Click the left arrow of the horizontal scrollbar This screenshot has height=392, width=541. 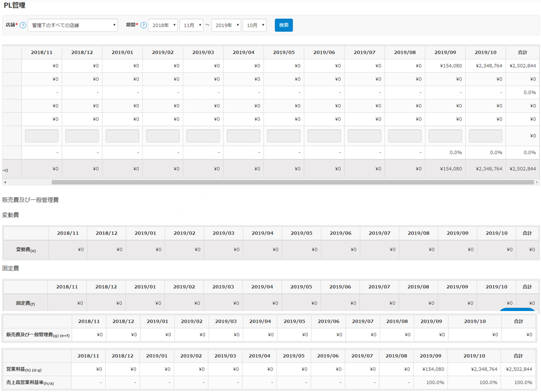5,182
